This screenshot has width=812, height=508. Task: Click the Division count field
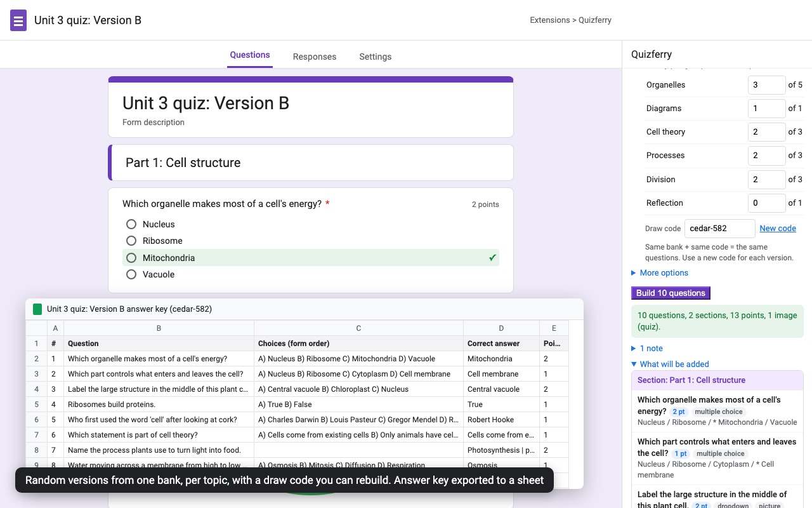click(x=767, y=180)
